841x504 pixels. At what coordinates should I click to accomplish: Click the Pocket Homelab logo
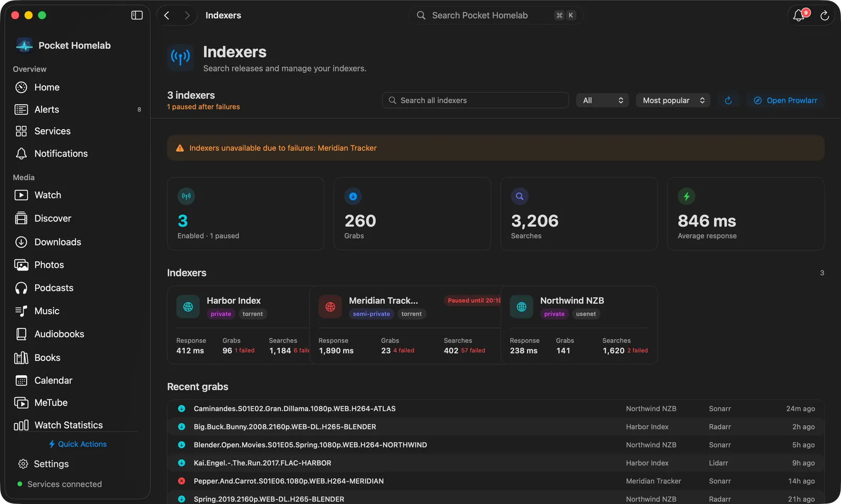(x=24, y=45)
